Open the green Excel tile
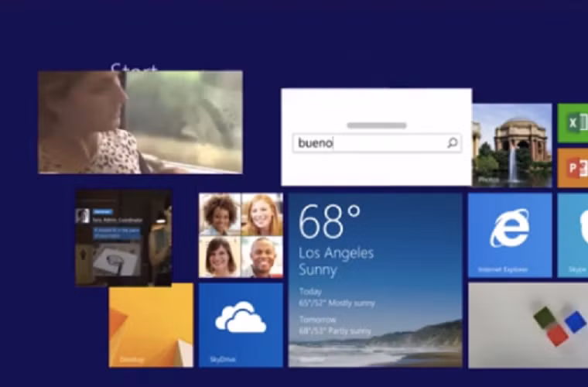The width and height of the screenshot is (588, 387). [573, 123]
